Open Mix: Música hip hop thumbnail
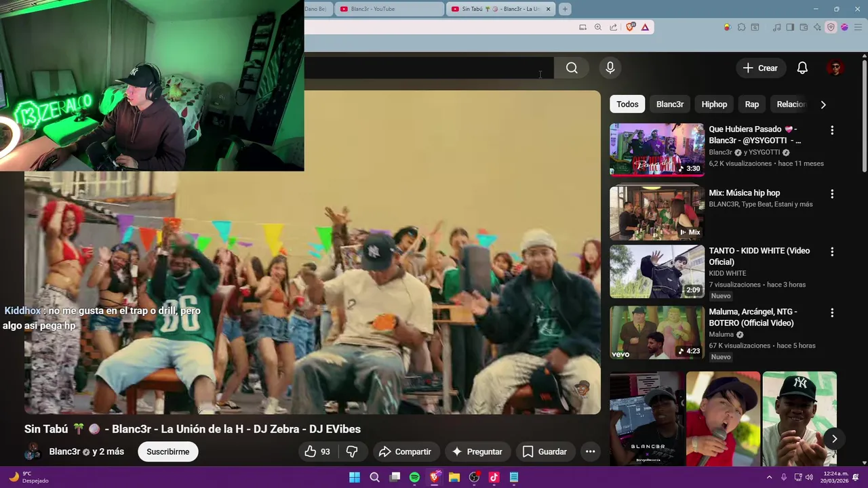Viewport: 868px width, 488px height. 657,213
